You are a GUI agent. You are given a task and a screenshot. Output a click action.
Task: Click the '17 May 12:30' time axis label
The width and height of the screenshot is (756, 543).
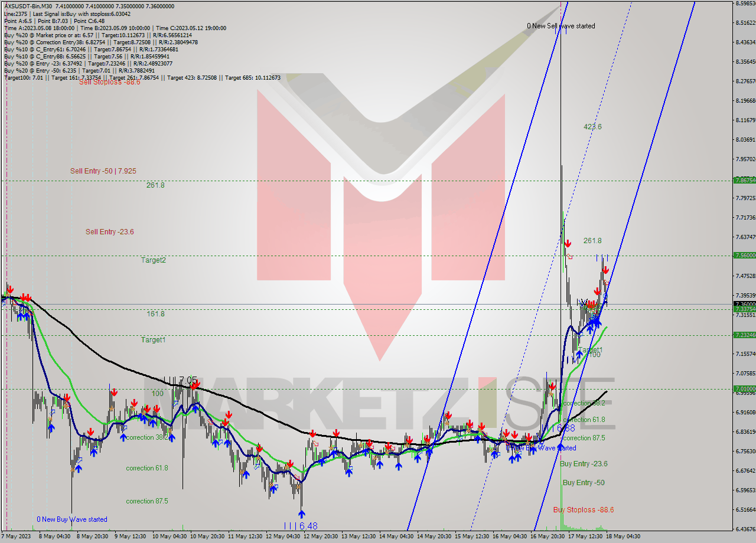(x=585, y=537)
